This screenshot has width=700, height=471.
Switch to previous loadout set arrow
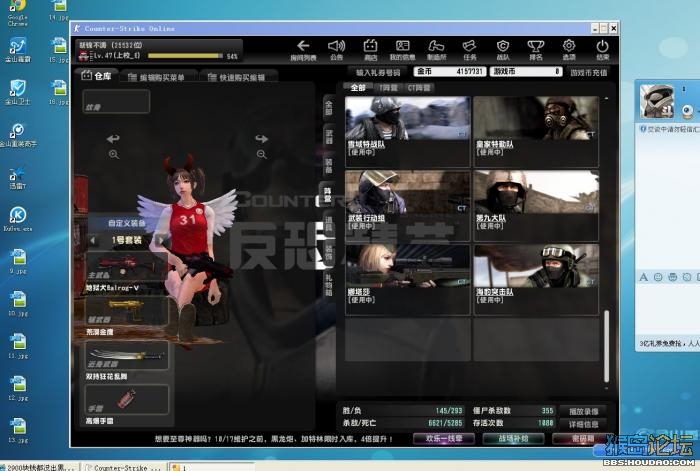[92, 241]
